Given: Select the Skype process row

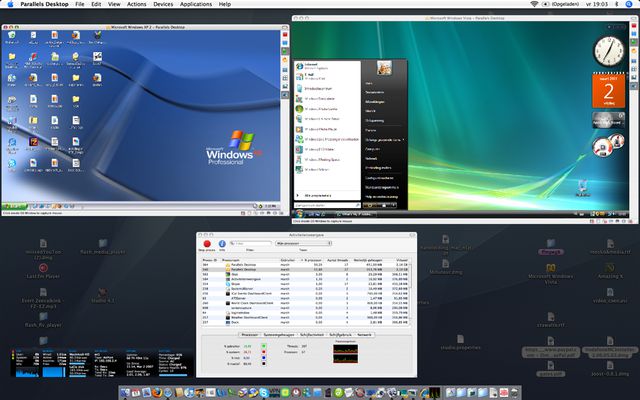Looking at the screenshot, I should pos(305,284).
